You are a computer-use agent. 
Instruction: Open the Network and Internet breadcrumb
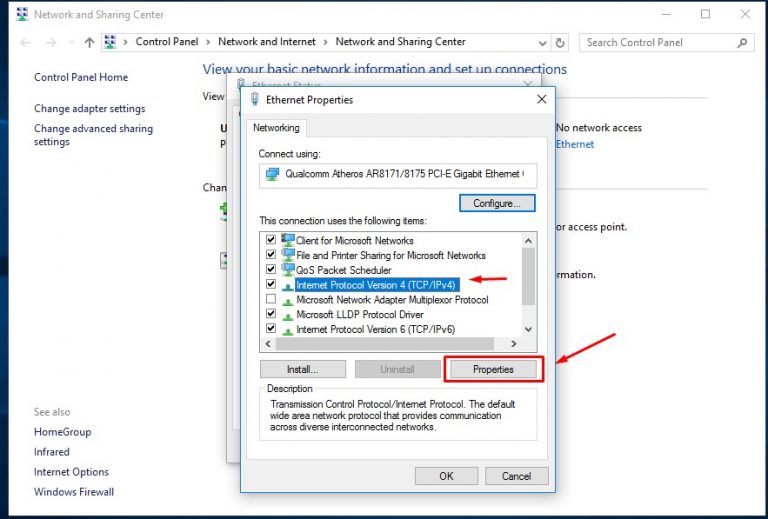tap(266, 42)
